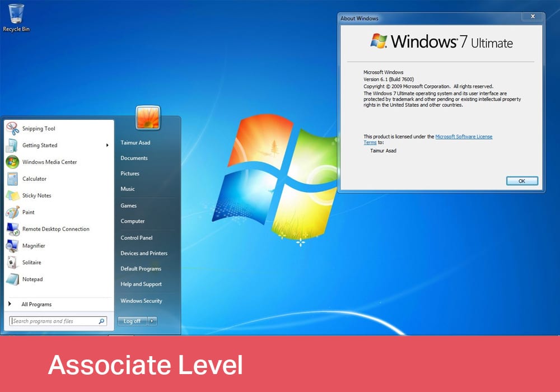
Task: Click the Windows Media Center icon
Action: 12,162
